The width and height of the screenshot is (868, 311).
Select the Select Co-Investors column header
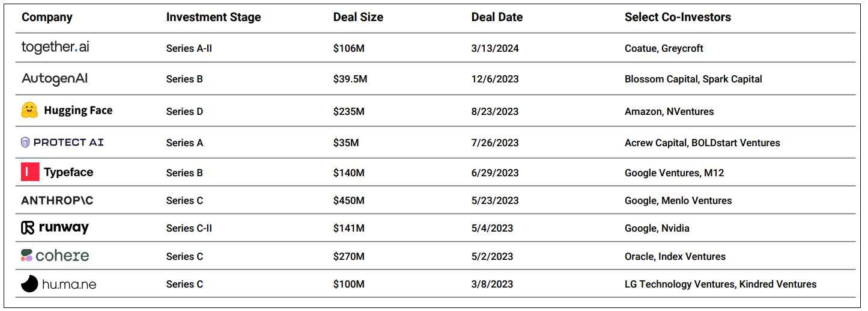click(678, 17)
